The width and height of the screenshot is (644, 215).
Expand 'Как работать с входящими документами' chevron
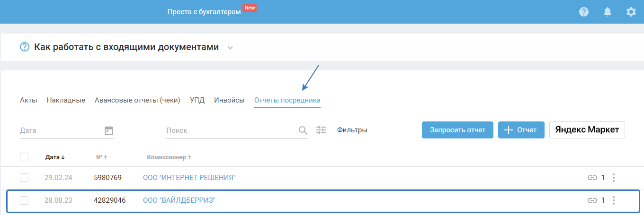(230, 48)
